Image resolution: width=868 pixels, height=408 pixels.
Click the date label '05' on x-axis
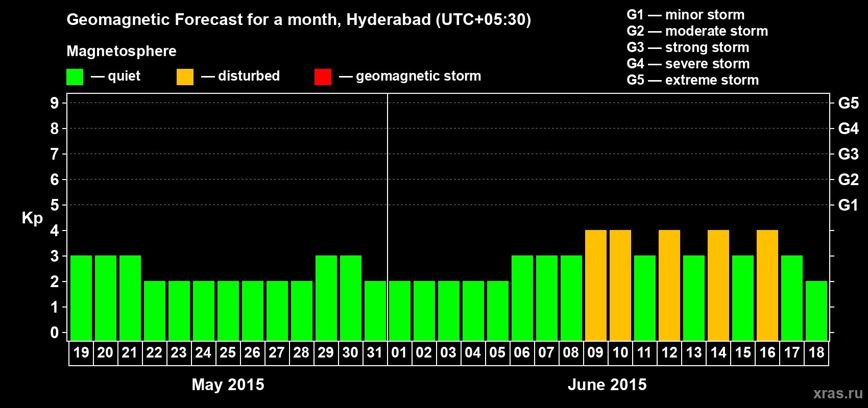pos(497,353)
